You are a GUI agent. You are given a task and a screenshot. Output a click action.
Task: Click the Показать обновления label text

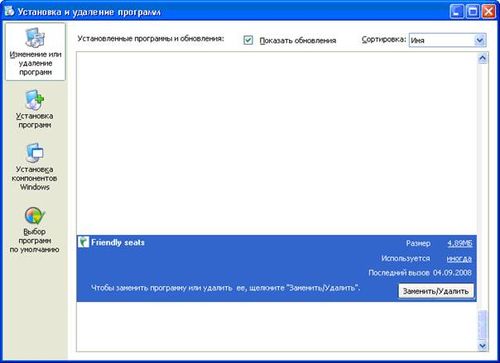(298, 40)
